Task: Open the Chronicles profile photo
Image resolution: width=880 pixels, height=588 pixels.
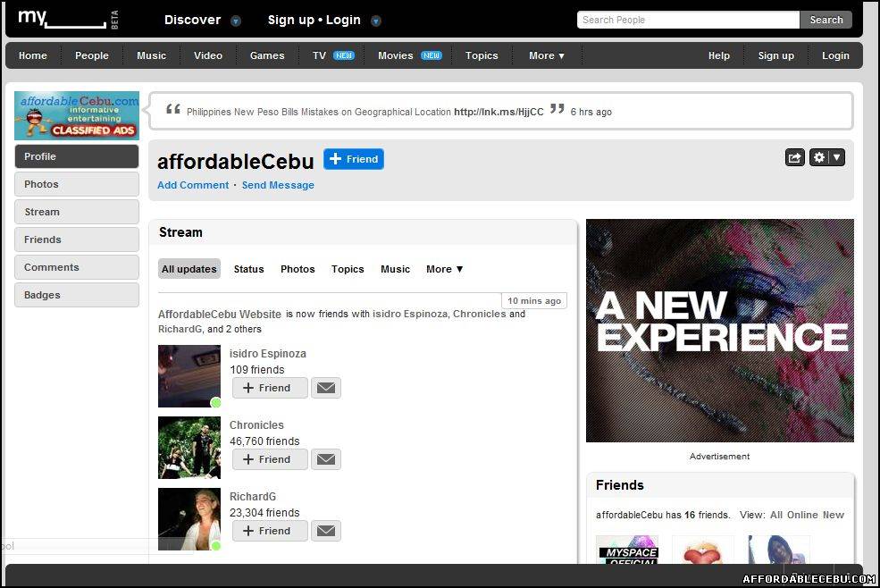Action: (x=189, y=448)
